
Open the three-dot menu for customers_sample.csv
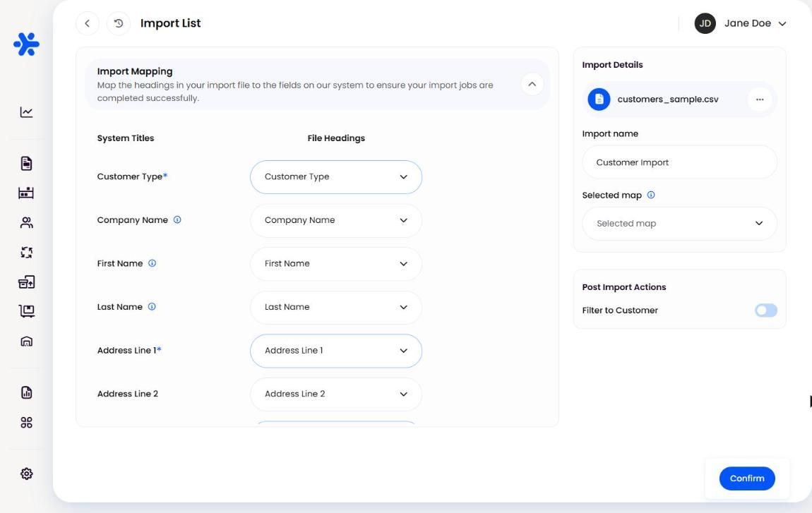pos(760,99)
